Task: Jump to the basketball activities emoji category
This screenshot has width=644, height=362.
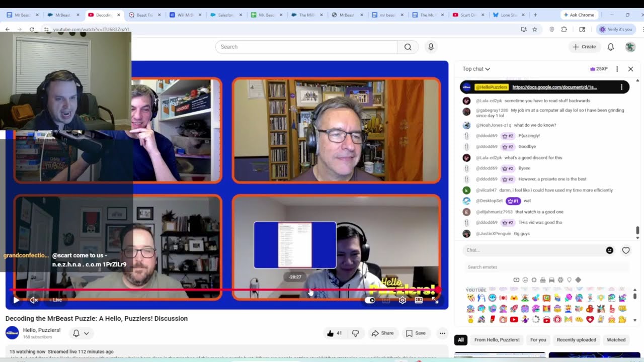Action: [x=560, y=280]
